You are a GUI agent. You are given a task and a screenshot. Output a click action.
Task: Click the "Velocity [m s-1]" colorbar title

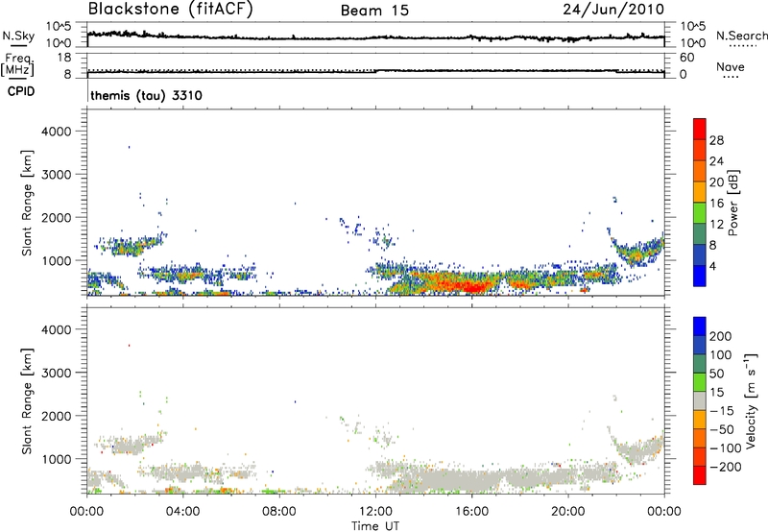(751, 400)
